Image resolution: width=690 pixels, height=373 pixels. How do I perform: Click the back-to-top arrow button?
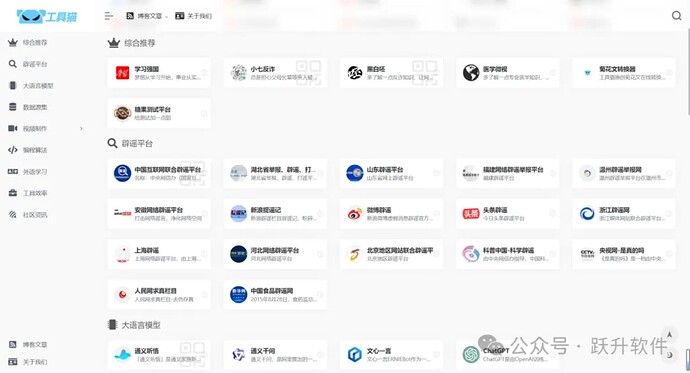pyautogui.click(x=669, y=335)
